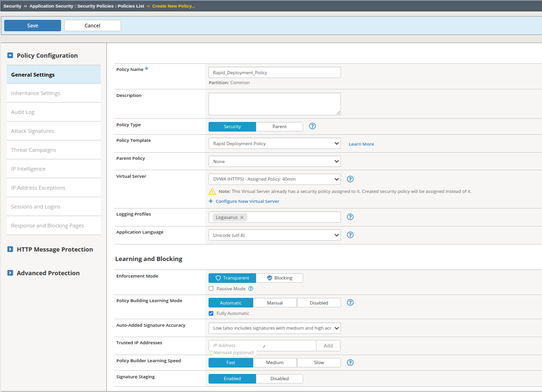This screenshot has height=392, width=542.
Task: Enable the Passive Mode checkbox
Action: point(211,288)
